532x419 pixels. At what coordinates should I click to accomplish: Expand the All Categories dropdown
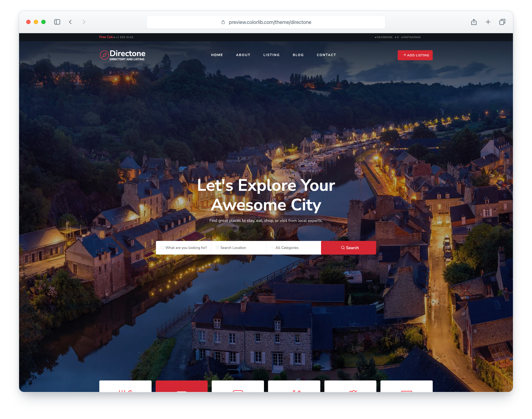click(x=293, y=248)
